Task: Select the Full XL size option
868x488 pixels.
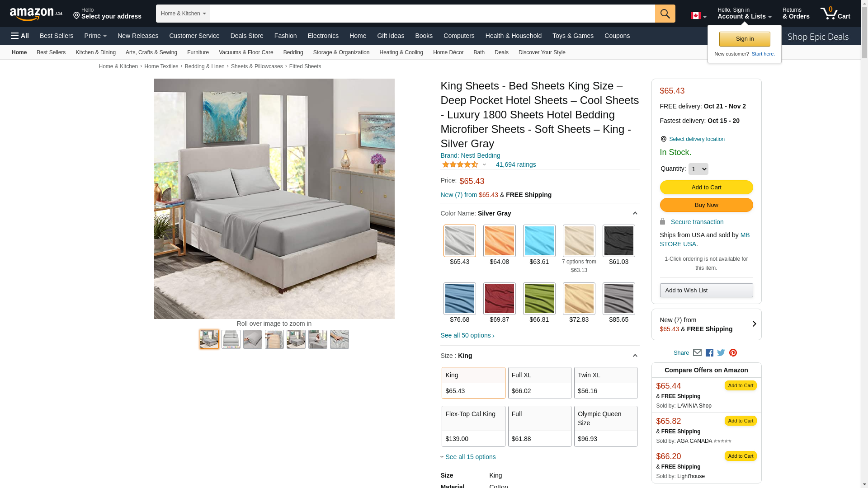Action: tap(539, 383)
